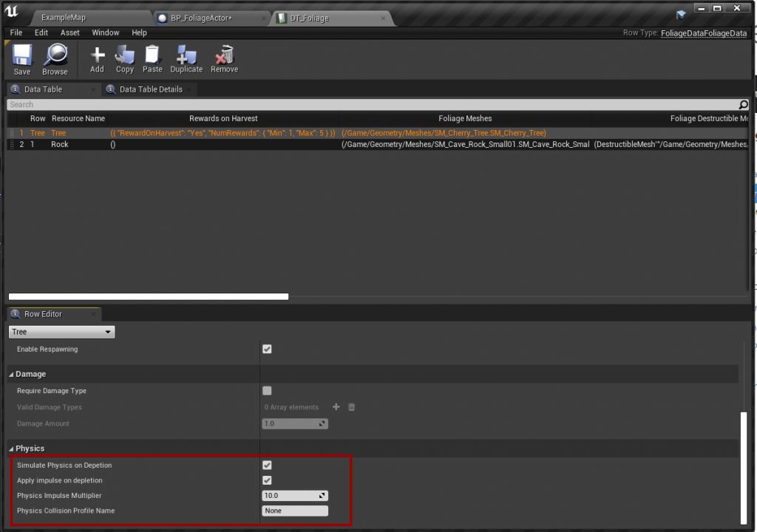757x532 pixels.
Task: Select the Data Table panel tab
Action: tap(43, 89)
